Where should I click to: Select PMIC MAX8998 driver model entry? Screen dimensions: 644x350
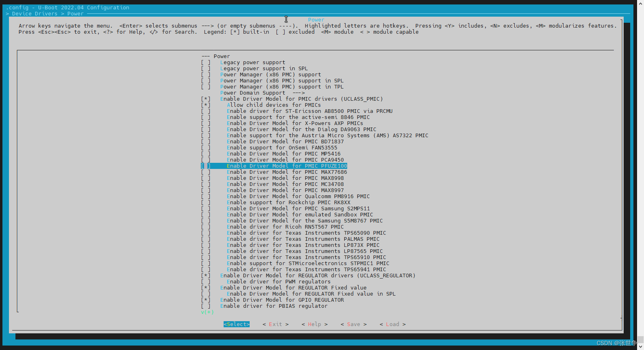tap(285, 178)
